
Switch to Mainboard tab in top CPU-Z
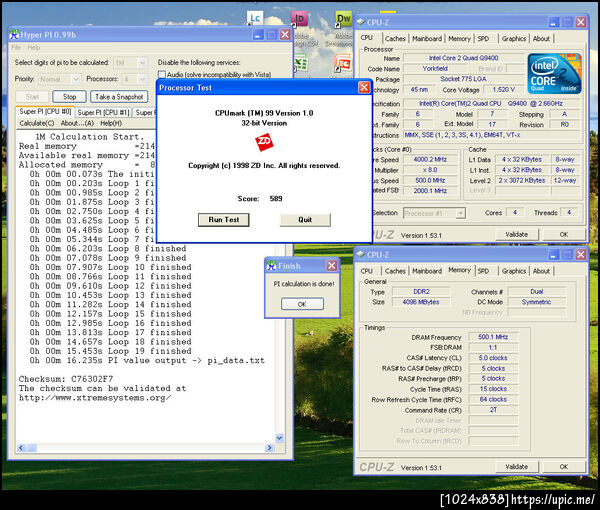pos(427,39)
